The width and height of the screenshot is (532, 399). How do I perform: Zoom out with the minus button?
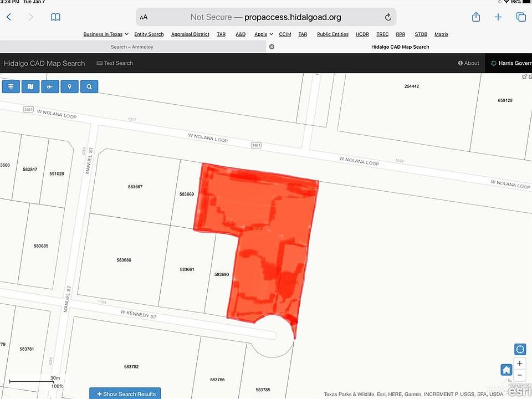520,376
